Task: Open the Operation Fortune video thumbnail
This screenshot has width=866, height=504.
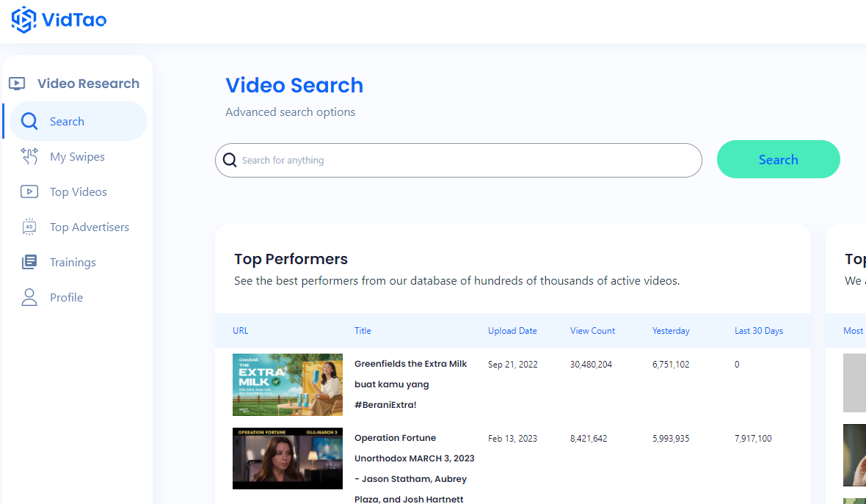Action: click(287, 459)
